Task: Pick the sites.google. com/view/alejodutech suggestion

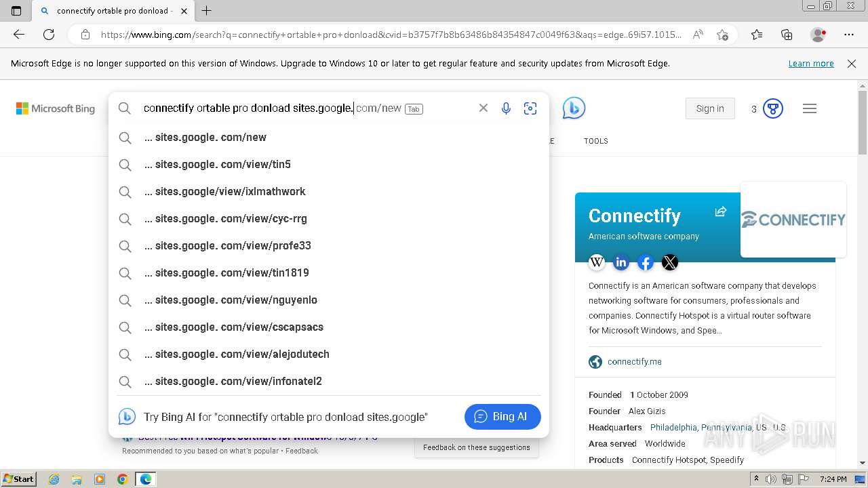Action: click(329, 354)
